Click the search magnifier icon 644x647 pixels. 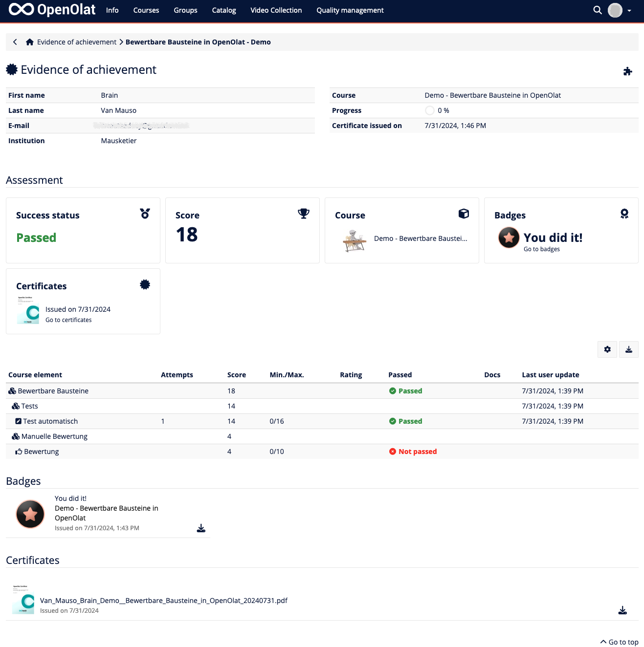pos(597,10)
